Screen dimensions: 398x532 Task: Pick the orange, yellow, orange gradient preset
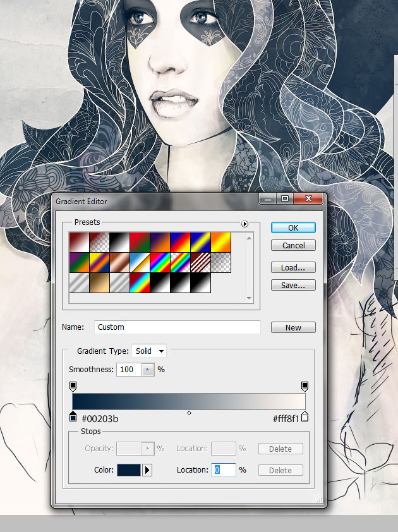(221, 242)
